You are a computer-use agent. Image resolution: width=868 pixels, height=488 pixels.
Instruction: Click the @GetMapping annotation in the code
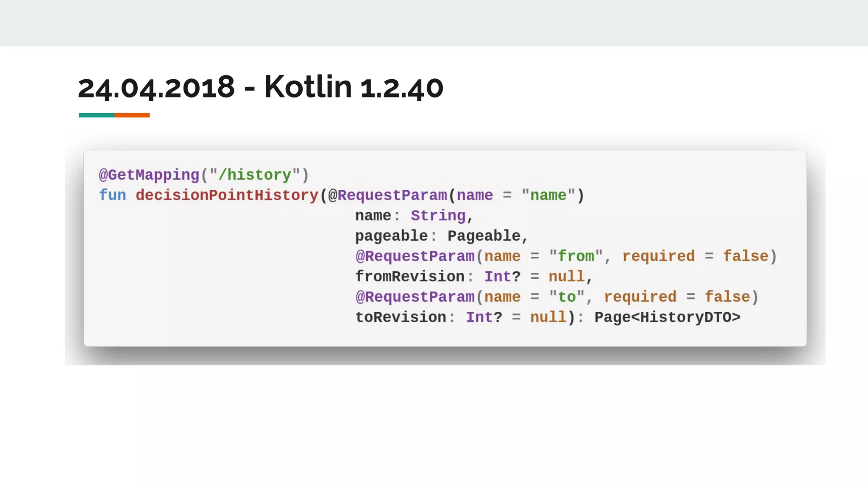(149, 175)
